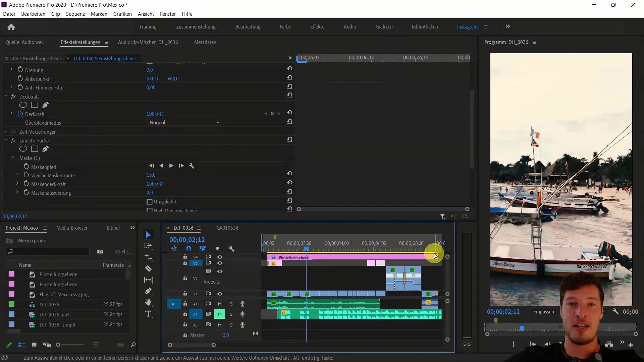Click Maskendeckkraft value 100,0 %
644x362 pixels.
(x=155, y=184)
